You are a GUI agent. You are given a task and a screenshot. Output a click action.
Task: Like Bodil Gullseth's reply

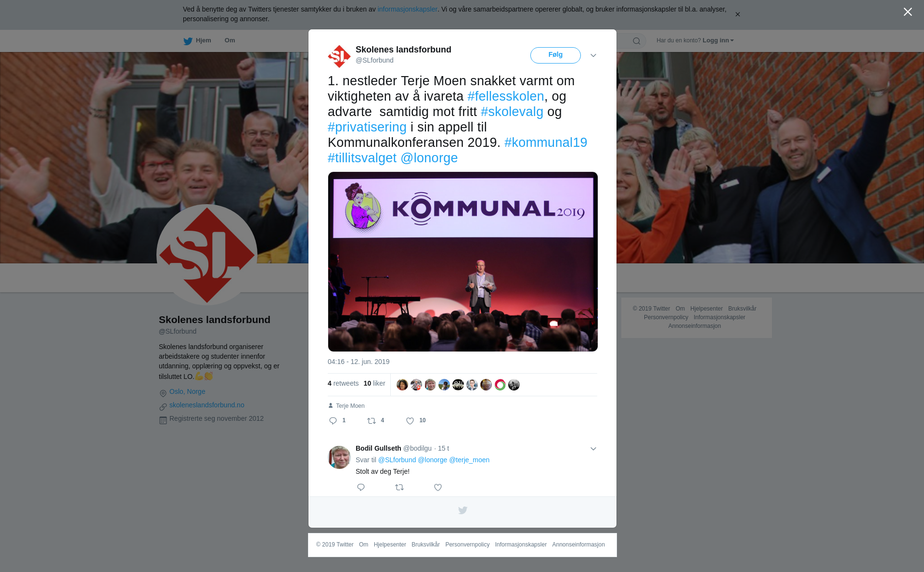tap(438, 488)
